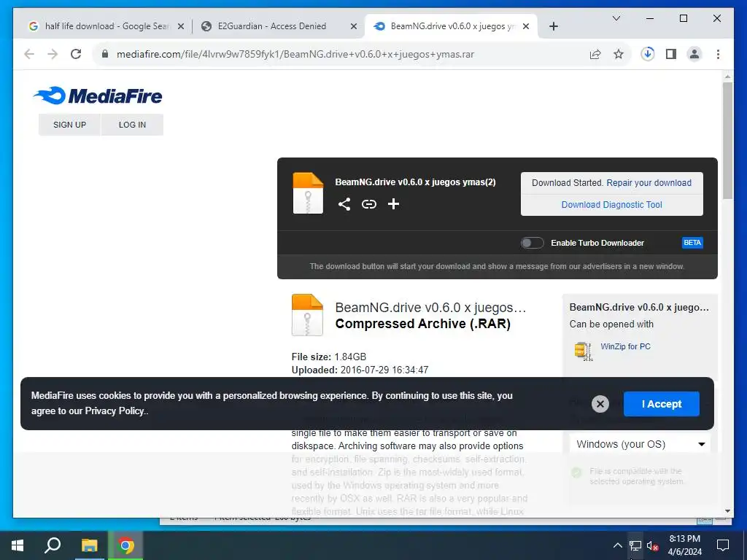Screen dimensions: 747x560
Task: Click the address bar URL
Action: click(295, 54)
